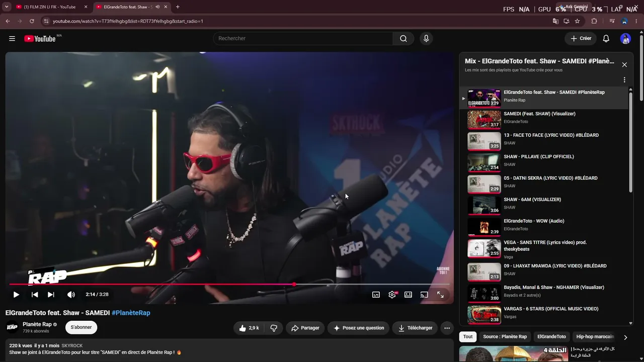Viewport: 644px width, 362px height.
Task: Toggle subtitles on the player
Action: pos(376,295)
